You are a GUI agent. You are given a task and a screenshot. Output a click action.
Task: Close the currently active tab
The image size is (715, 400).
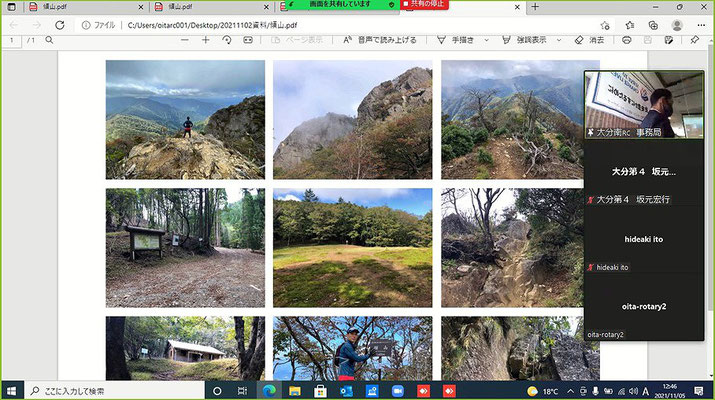[517, 7]
